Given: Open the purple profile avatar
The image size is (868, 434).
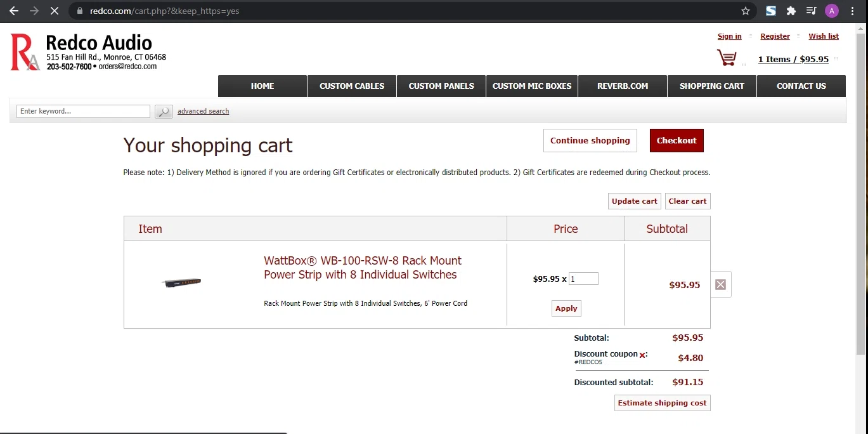Looking at the screenshot, I should pyautogui.click(x=832, y=11).
